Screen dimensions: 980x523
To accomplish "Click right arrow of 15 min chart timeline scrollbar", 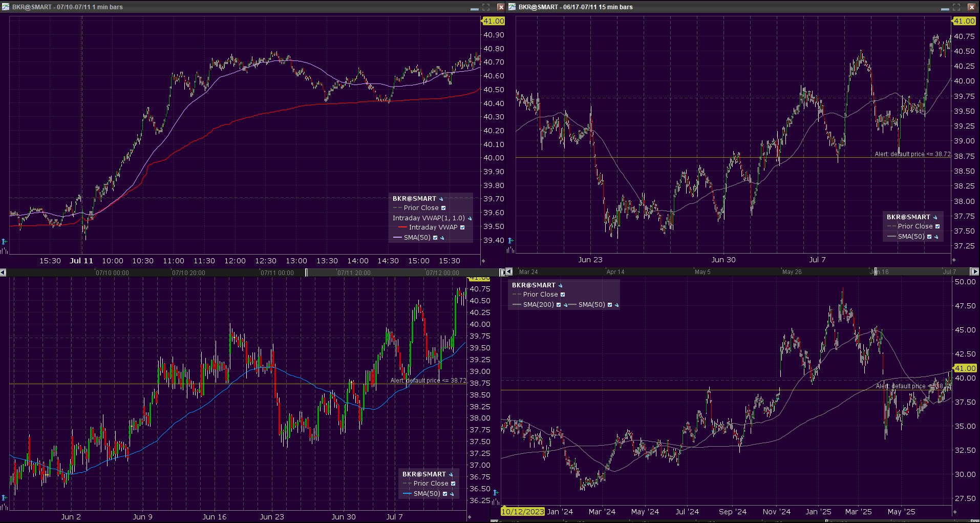I will pyautogui.click(x=974, y=271).
